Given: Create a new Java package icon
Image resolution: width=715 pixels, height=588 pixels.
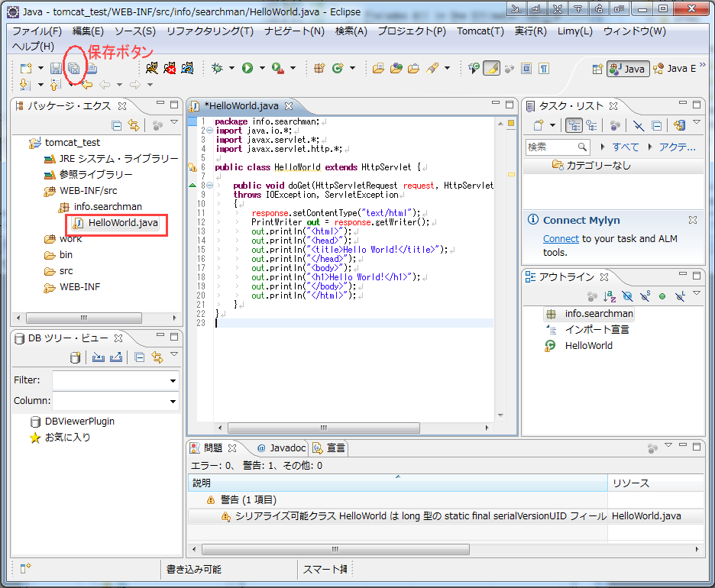Looking at the screenshot, I should [319, 69].
